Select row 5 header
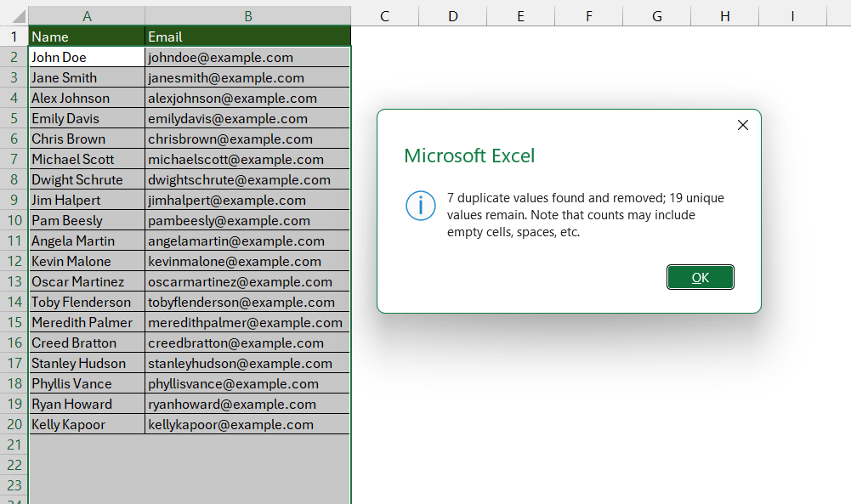The height and width of the screenshot is (504, 851). tap(14, 118)
